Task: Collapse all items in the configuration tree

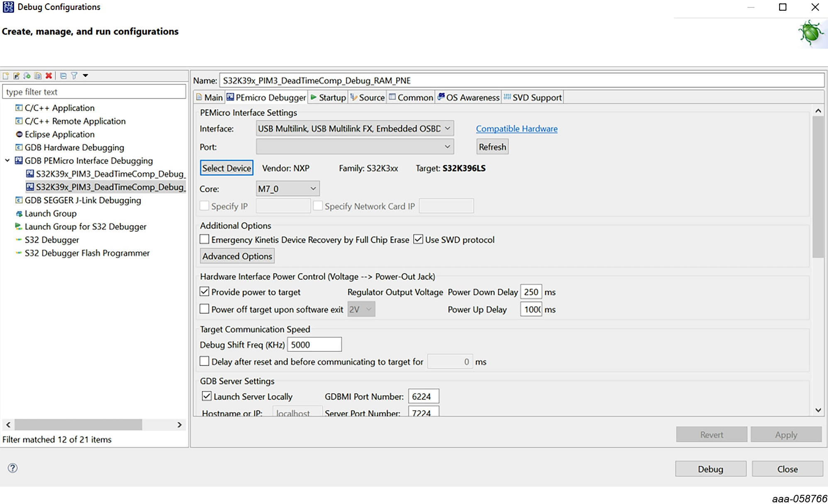Action: click(63, 75)
